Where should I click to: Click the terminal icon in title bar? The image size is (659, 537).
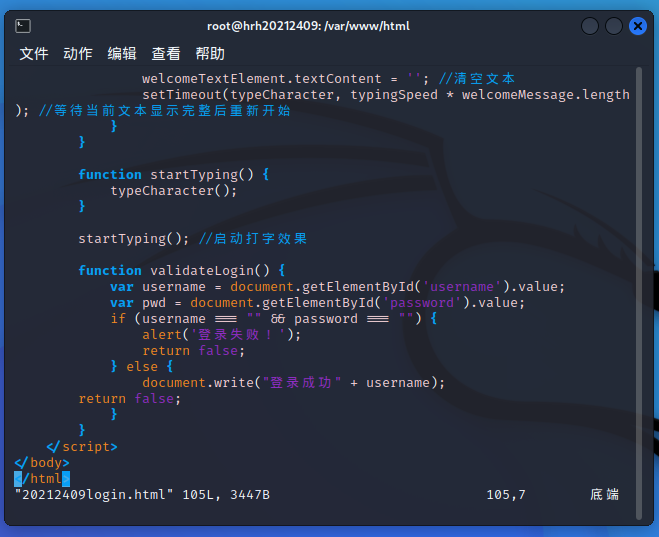[23, 26]
